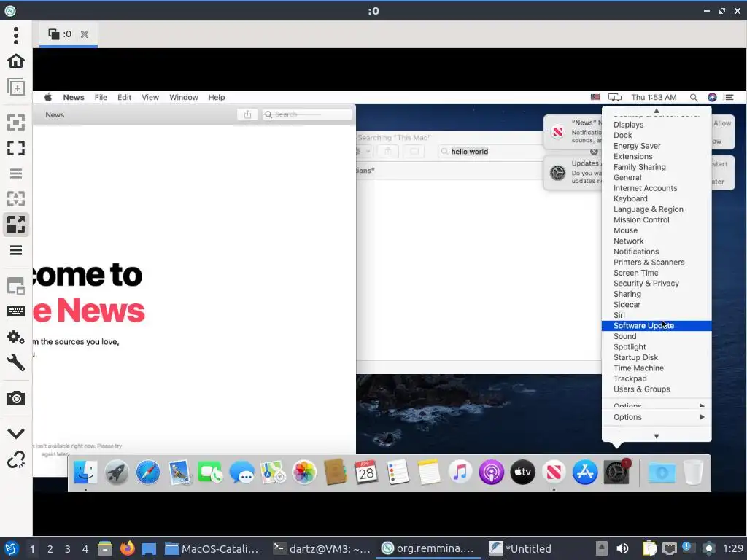Click the News window share button
The image size is (747, 560).
248,114
